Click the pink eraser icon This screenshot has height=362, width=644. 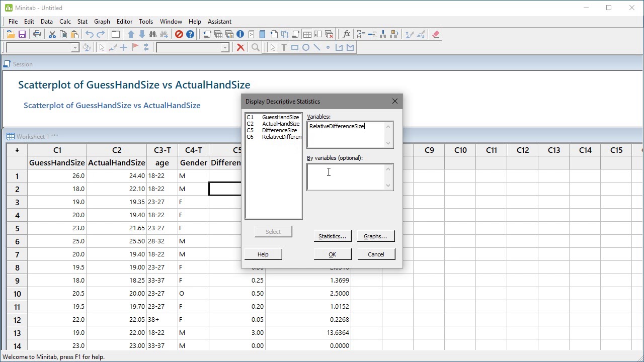(x=436, y=35)
